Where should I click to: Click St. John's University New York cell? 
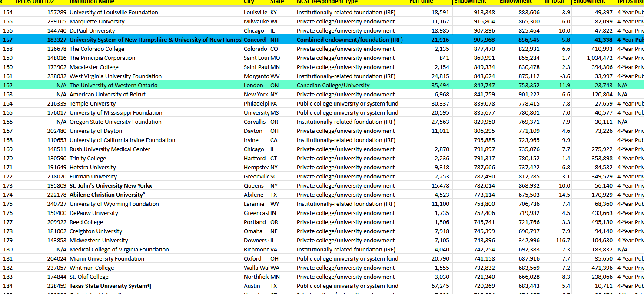155,186
